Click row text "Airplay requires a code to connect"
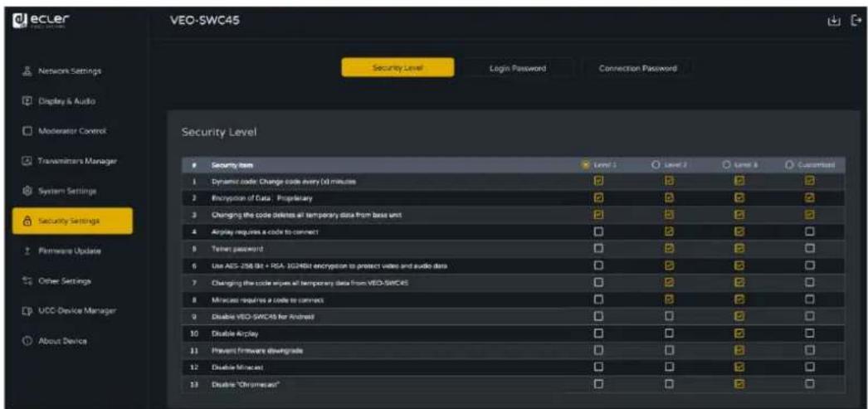 point(264,231)
